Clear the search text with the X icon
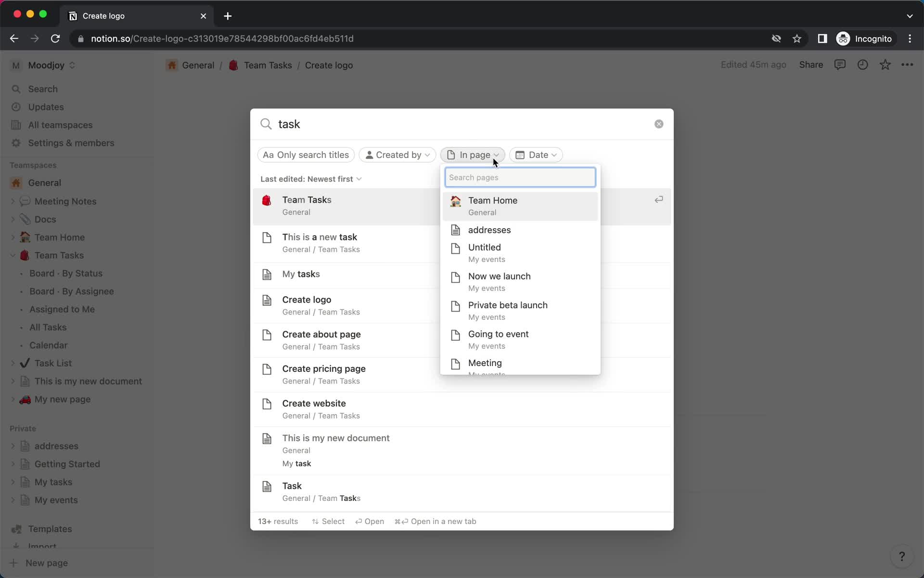Screen dimensions: 924x578 click(659, 124)
